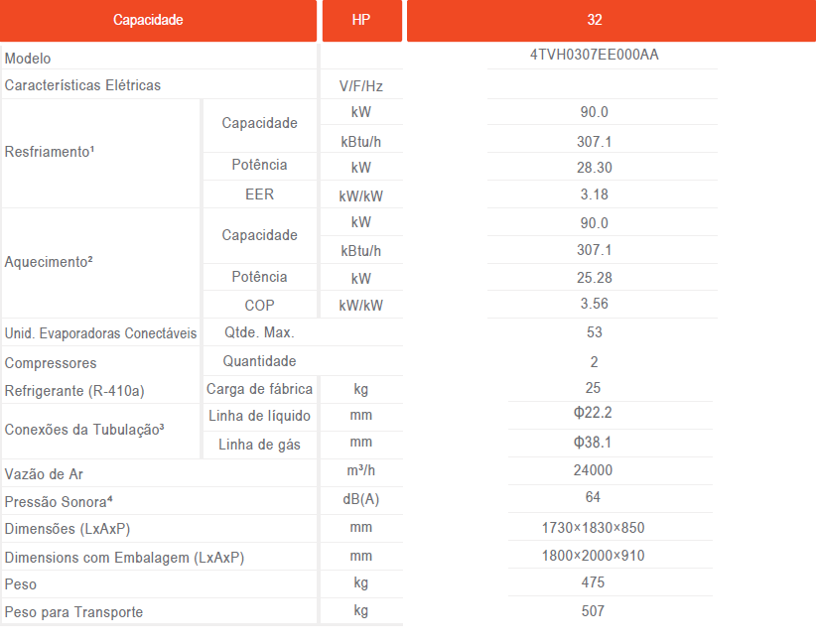Viewport: 816px width, 644px height.
Task: Select the heating power value 25.28
Action: coord(595,277)
